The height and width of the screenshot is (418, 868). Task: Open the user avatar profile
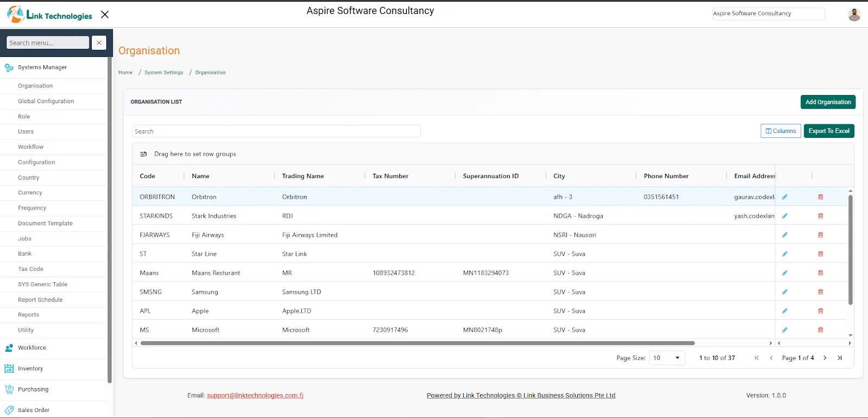tap(854, 15)
